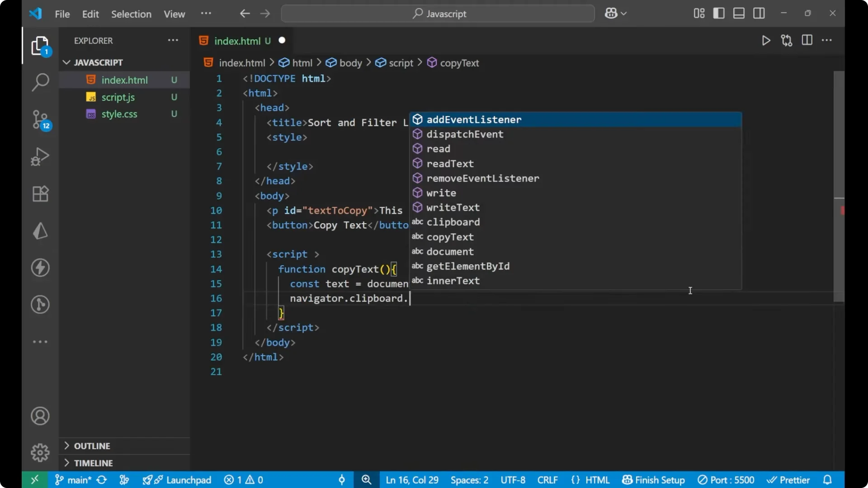
Task: Open the Explorer icon in activity bar
Action: click(x=40, y=46)
